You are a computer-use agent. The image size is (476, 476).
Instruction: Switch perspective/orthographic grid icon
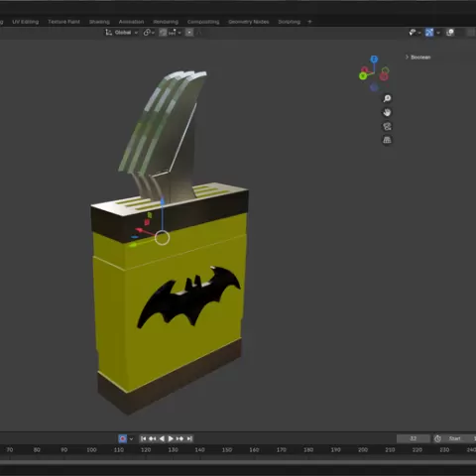click(x=387, y=140)
